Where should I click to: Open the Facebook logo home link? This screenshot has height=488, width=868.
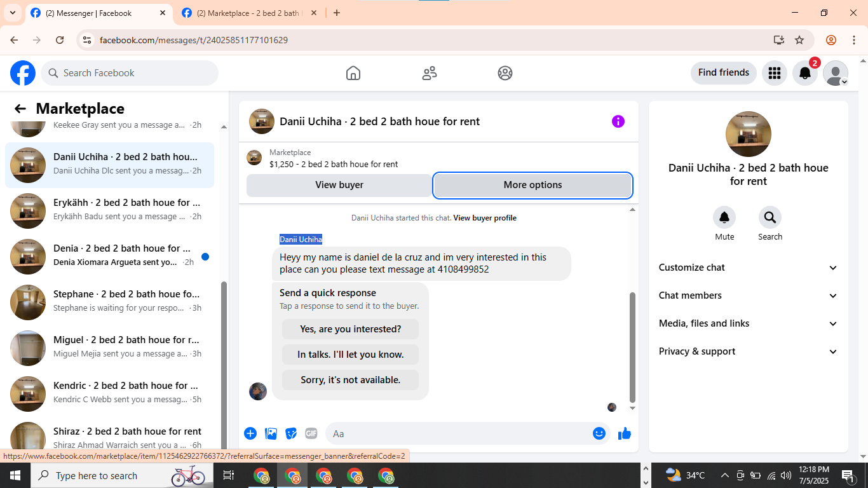(x=23, y=73)
